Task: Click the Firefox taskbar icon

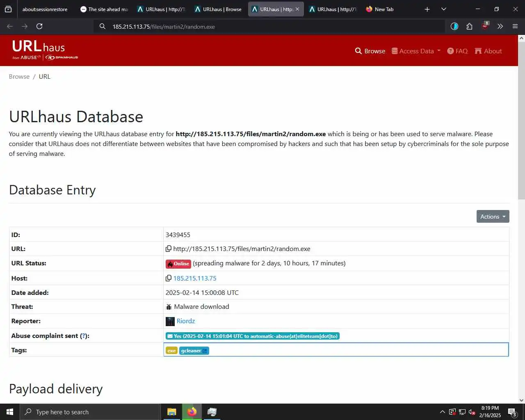Action: [192, 412]
